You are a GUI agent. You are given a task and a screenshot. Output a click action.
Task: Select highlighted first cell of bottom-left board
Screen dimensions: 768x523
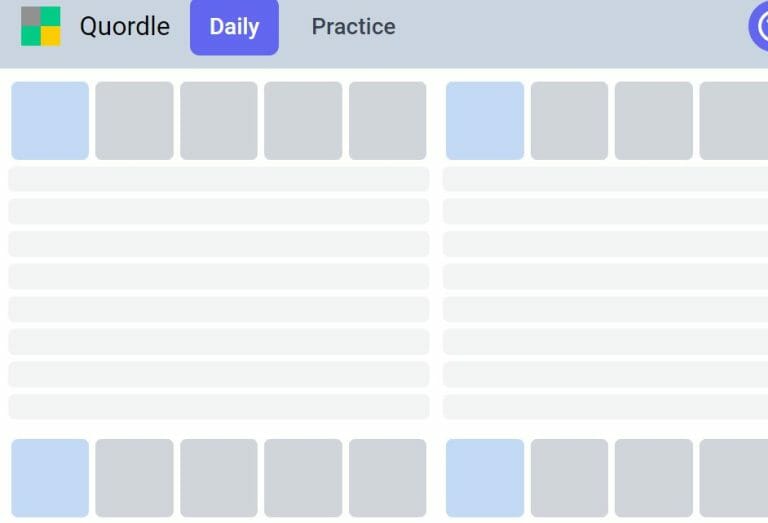coord(50,478)
